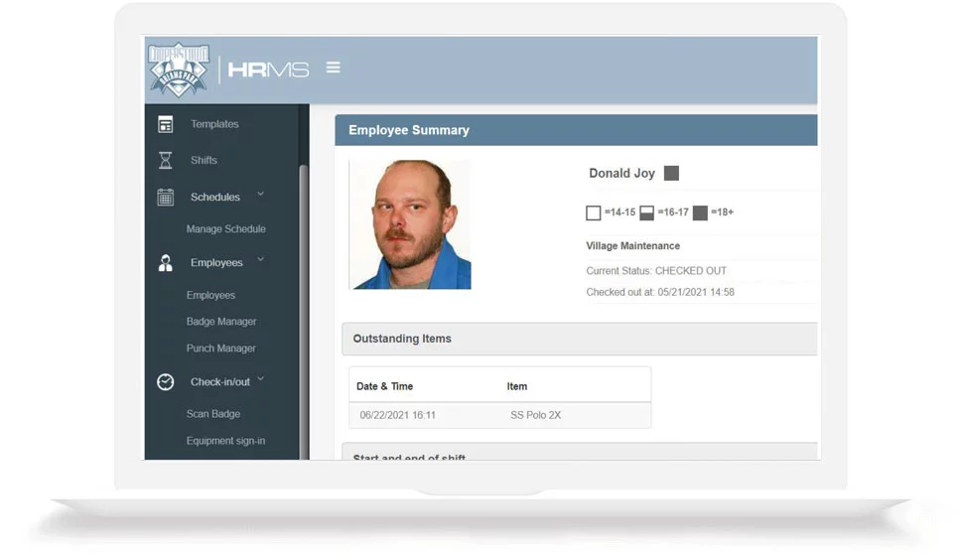Screen dimensions: 963x560
Task: Open Punch Manager link
Action: tap(221, 349)
